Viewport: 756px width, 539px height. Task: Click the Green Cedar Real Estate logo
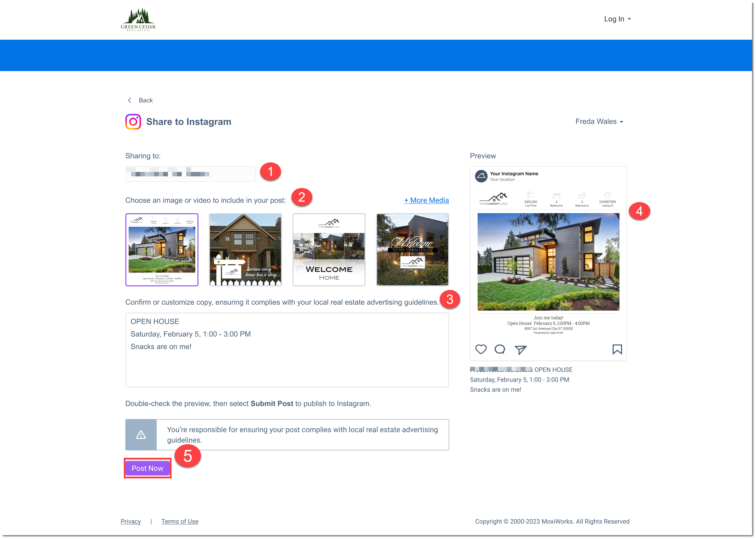[x=138, y=19]
